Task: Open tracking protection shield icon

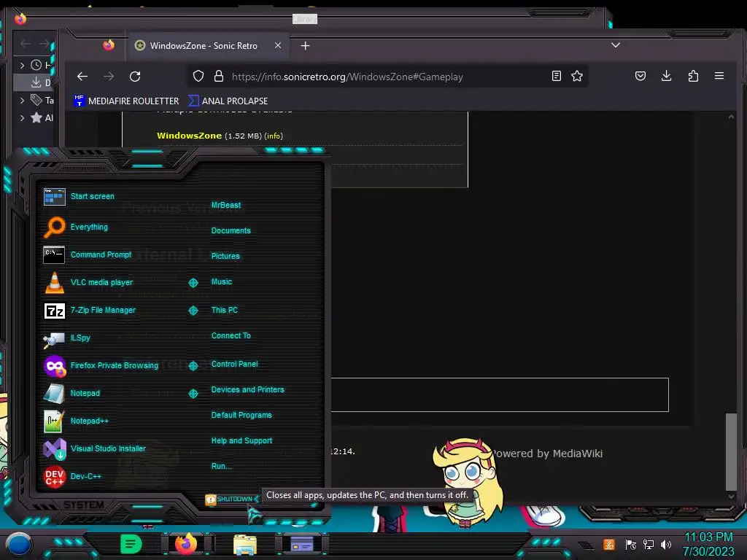Action: pos(198,76)
